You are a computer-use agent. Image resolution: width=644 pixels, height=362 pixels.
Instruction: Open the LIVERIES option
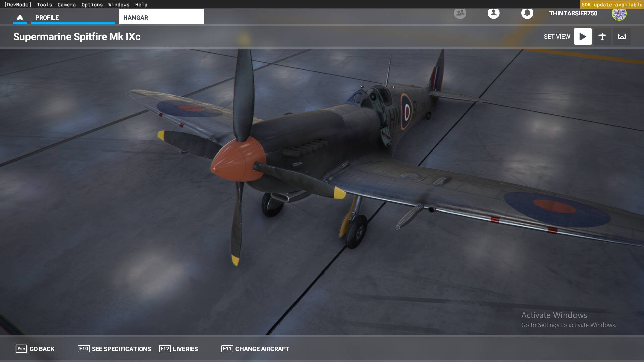[178, 349]
